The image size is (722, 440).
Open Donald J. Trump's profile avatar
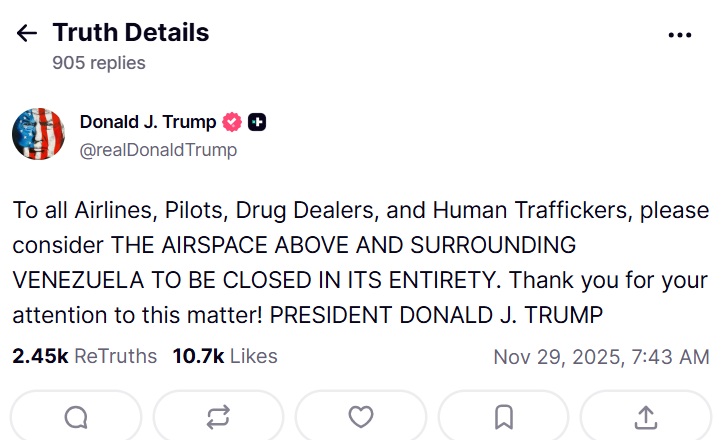click(x=39, y=134)
